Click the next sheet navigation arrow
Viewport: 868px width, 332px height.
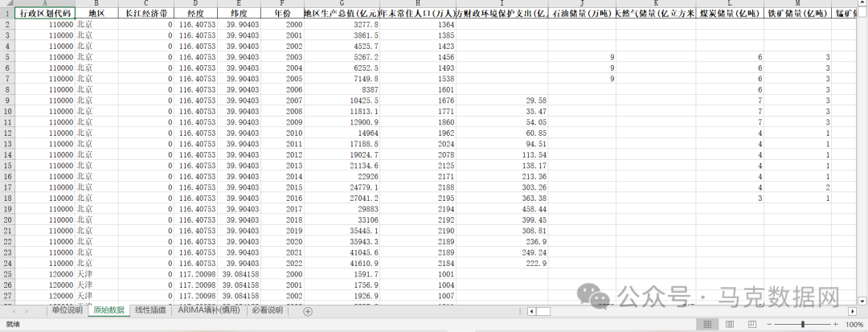(x=27, y=312)
